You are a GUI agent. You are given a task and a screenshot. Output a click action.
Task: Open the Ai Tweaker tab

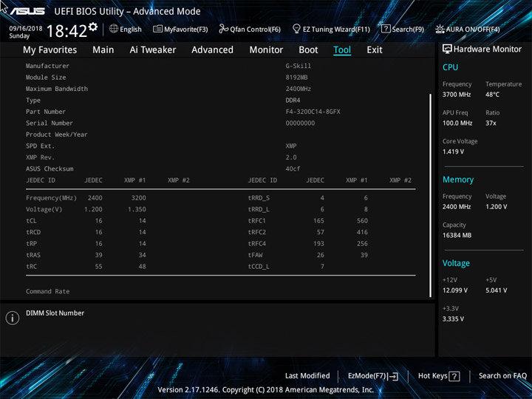(153, 50)
